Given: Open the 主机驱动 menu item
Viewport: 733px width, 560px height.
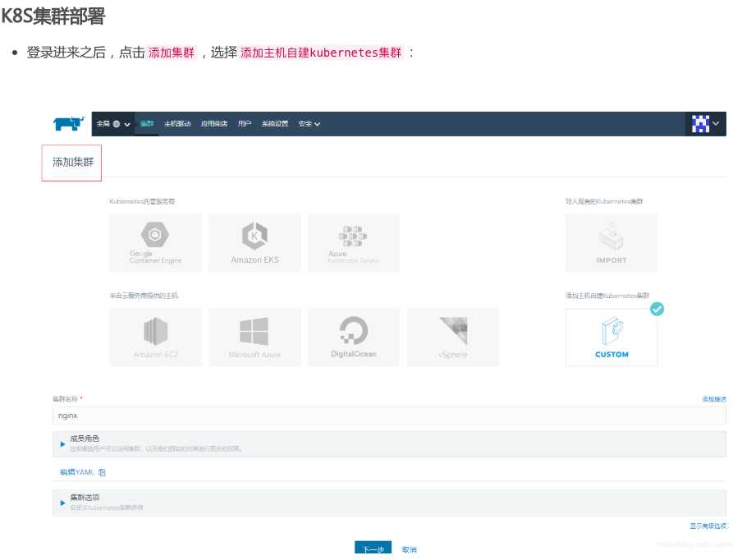Looking at the screenshot, I should 177,124.
